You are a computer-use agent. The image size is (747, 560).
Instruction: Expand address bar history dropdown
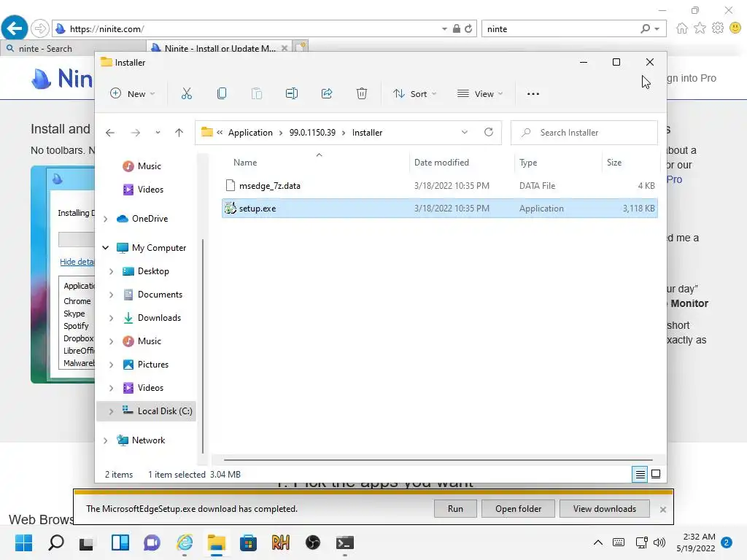click(x=465, y=133)
